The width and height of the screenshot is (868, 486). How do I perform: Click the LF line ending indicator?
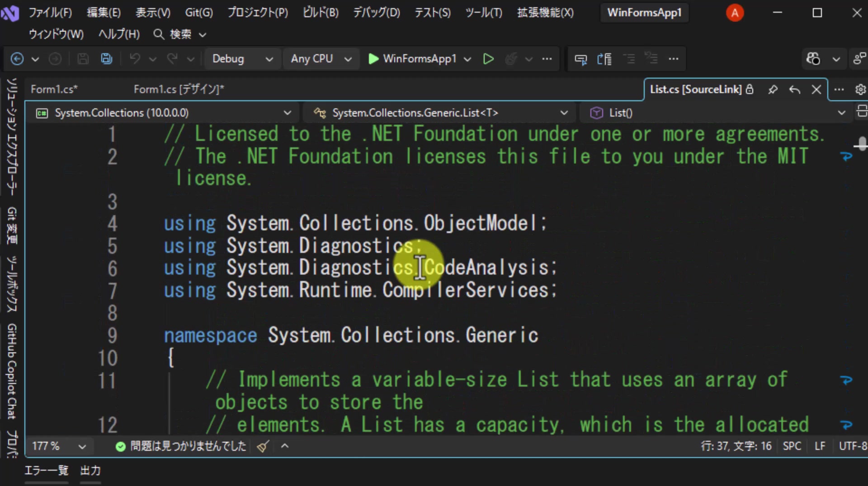[820, 446]
